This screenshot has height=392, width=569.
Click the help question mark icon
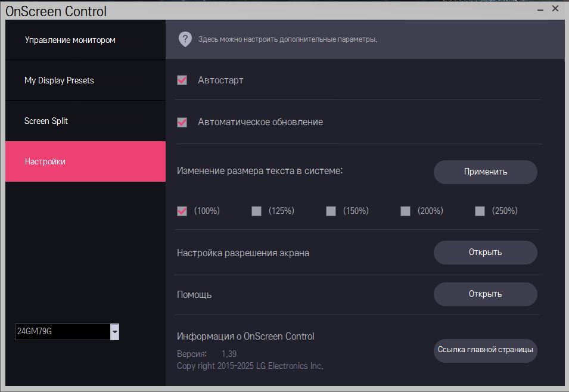click(x=185, y=39)
